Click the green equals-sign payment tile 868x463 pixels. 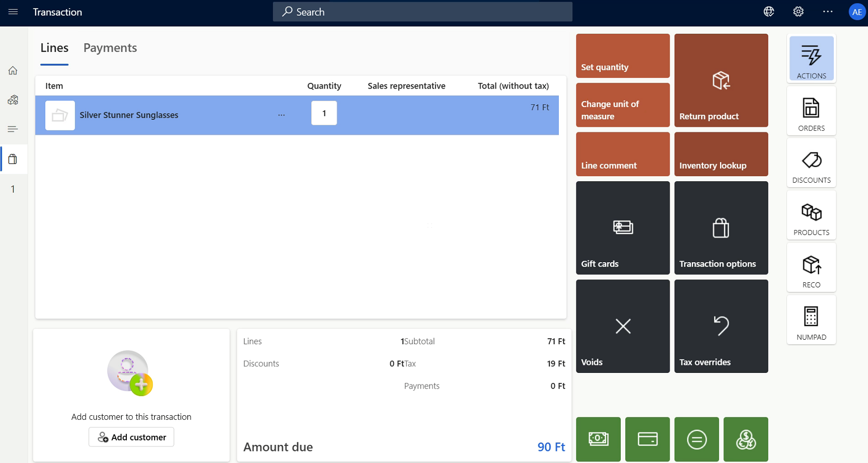697,439
